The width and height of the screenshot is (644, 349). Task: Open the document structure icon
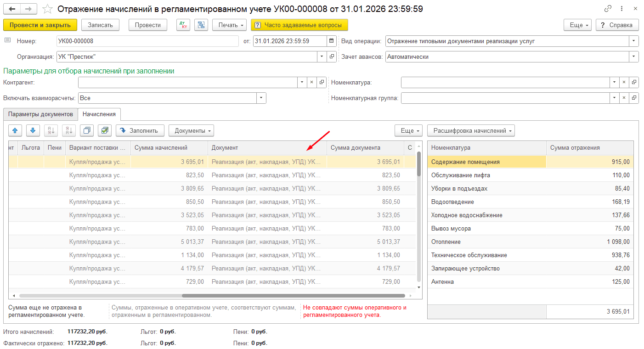pos(201,25)
